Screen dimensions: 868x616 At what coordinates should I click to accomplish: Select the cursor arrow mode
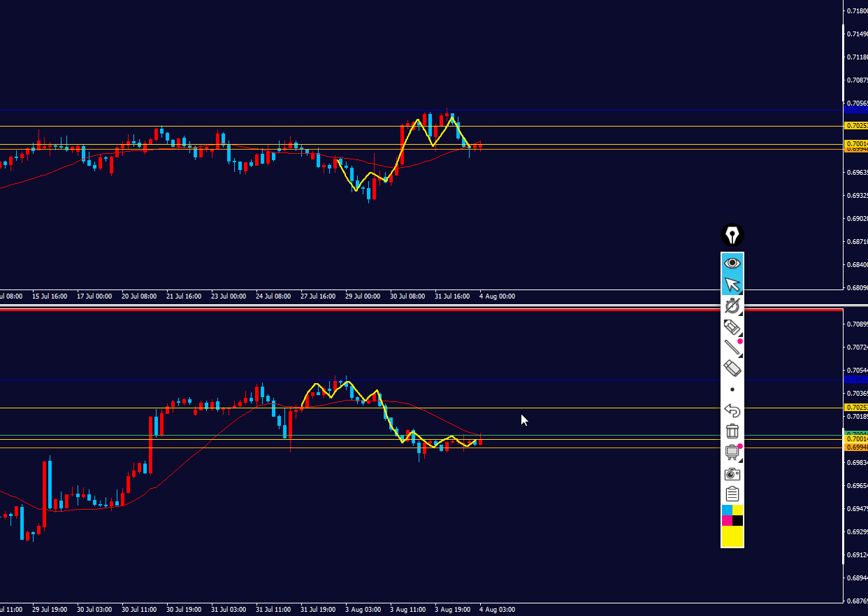(x=732, y=284)
